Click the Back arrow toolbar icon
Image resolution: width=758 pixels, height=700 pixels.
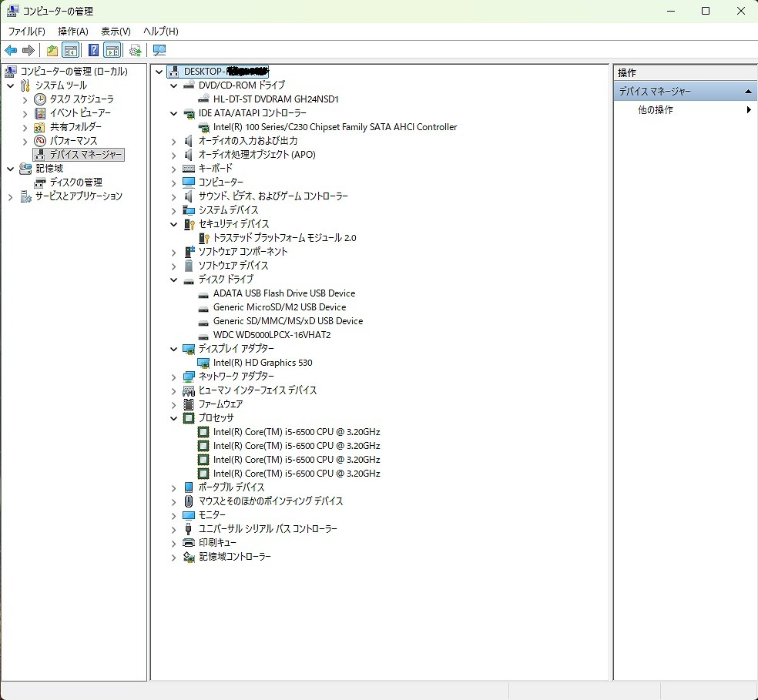pyautogui.click(x=11, y=51)
